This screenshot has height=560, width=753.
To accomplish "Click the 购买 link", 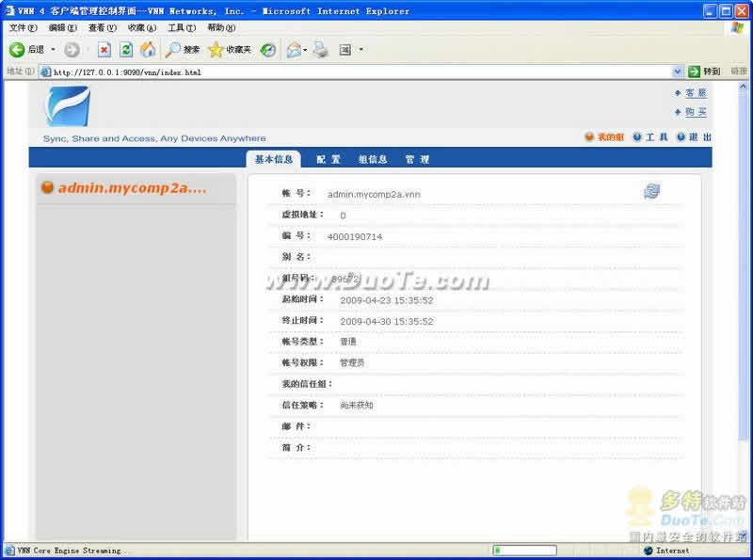I will [x=696, y=112].
